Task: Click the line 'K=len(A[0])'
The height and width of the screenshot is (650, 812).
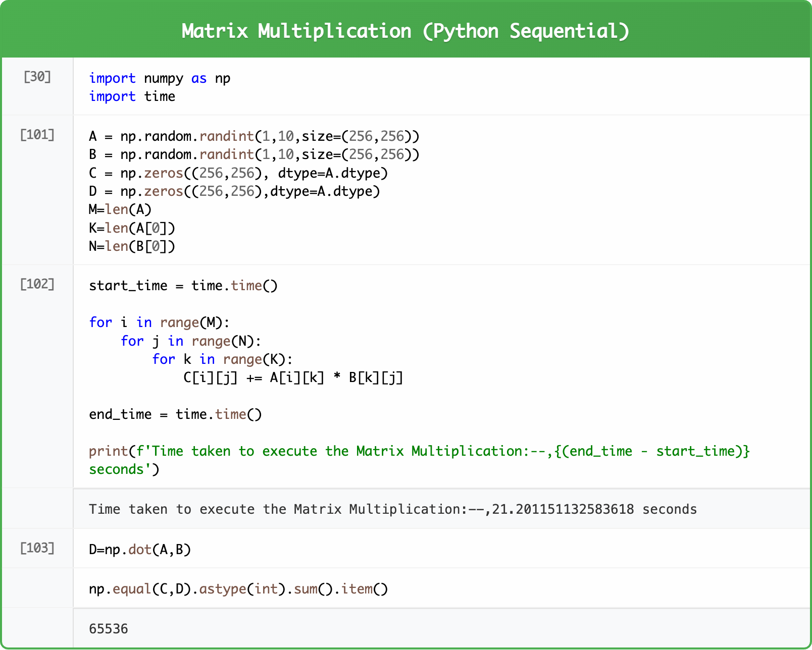Action: 132,228
